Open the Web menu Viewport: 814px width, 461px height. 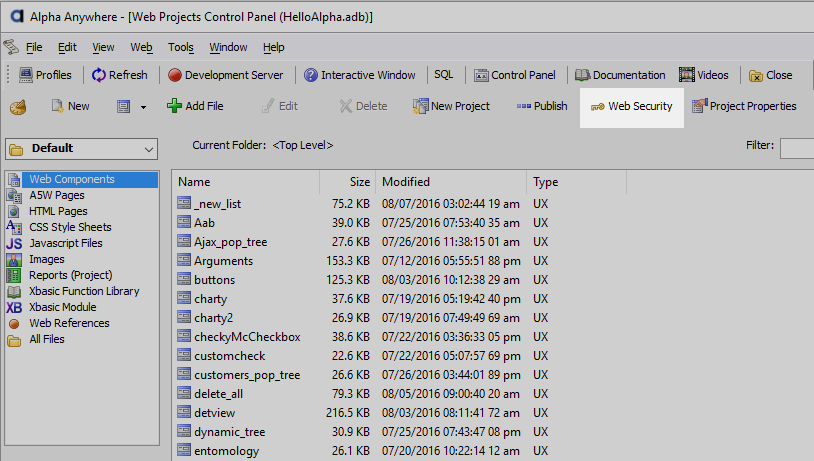(141, 47)
